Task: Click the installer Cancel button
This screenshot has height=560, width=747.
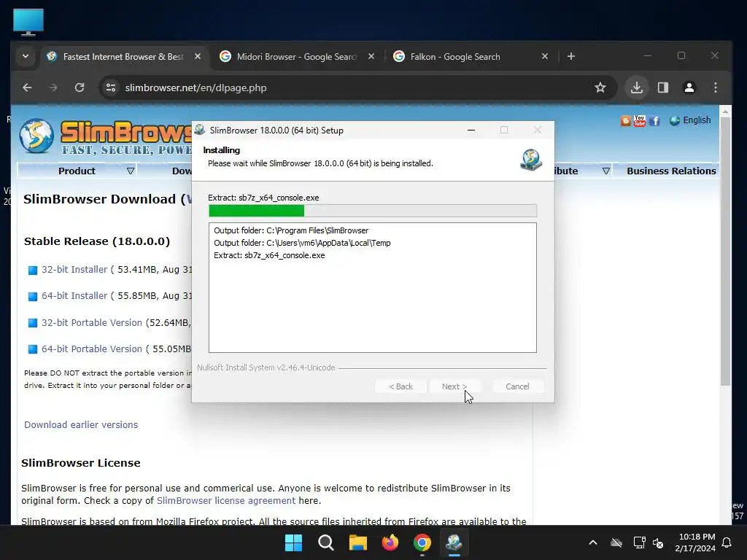Action: [517, 386]
